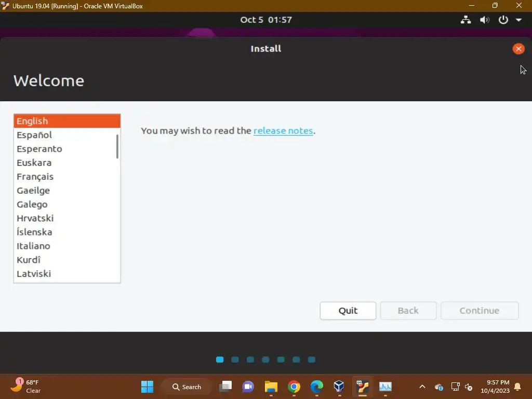Click the language list scrollbar handle

[x=117, y=147]
